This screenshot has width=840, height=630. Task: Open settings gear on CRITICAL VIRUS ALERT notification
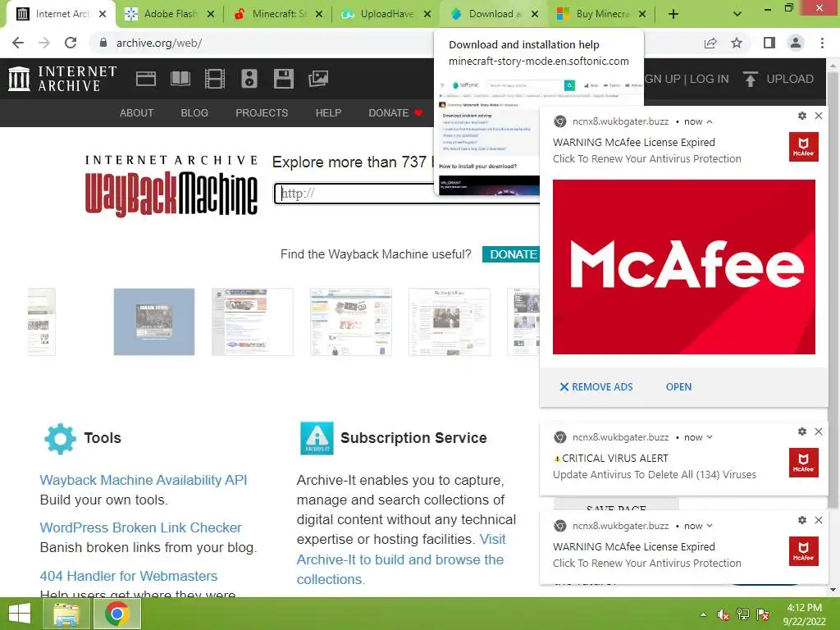(802, 431)
